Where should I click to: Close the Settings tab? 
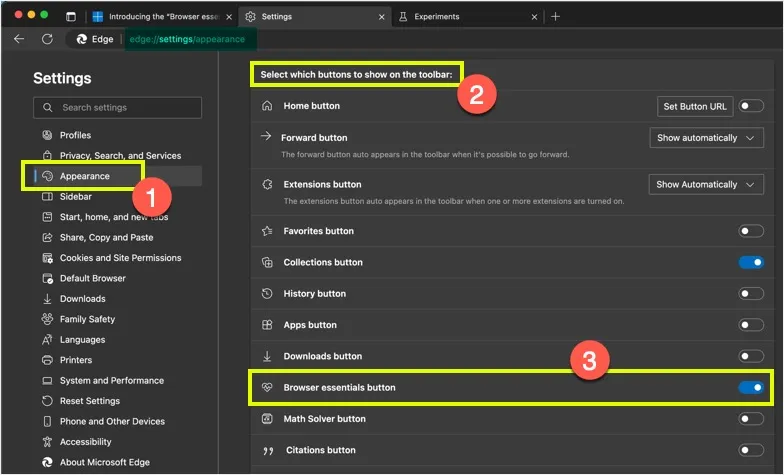(382, 17)
